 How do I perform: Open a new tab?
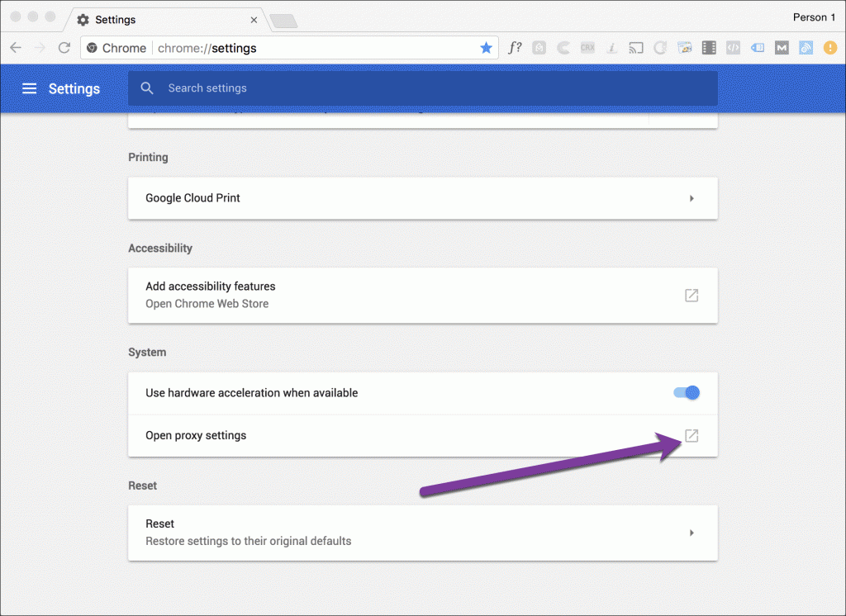284,21
